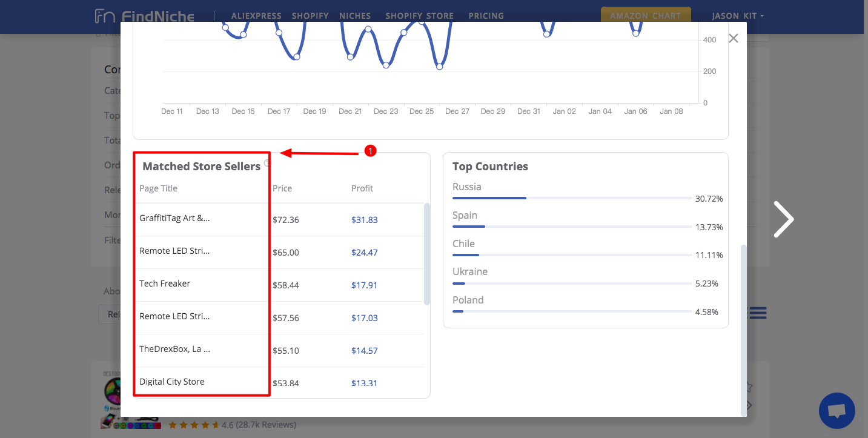This screenshot has width=868, height=438.
Task: Open the $31.83 profit link for GraffitiTag
Action: [x=365, y=219]
